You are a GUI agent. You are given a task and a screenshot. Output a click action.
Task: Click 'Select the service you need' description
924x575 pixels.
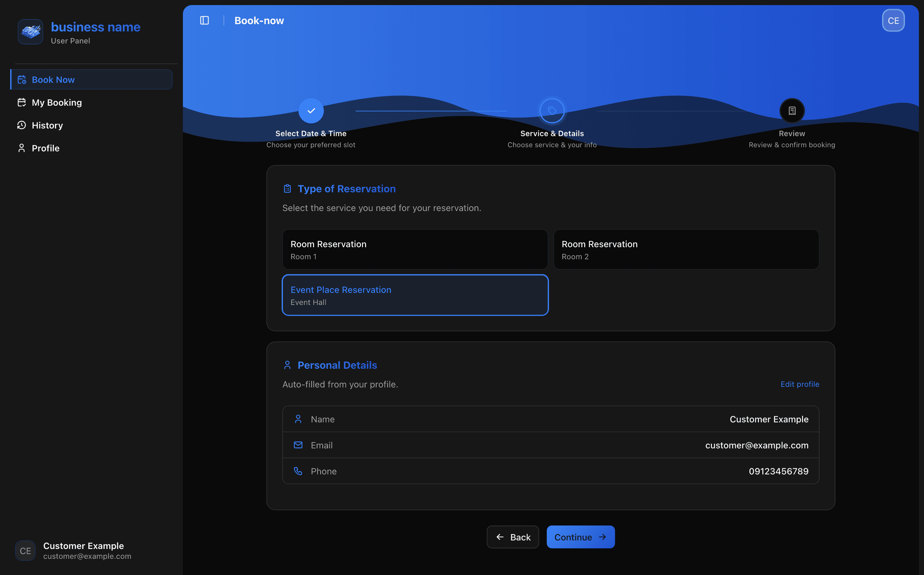point(382,208)
